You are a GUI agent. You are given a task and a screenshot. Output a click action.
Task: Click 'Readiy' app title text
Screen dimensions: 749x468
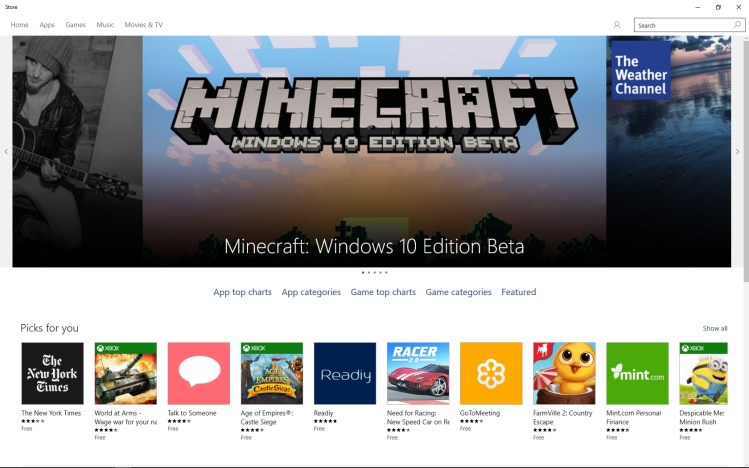(x=323, y=413)
